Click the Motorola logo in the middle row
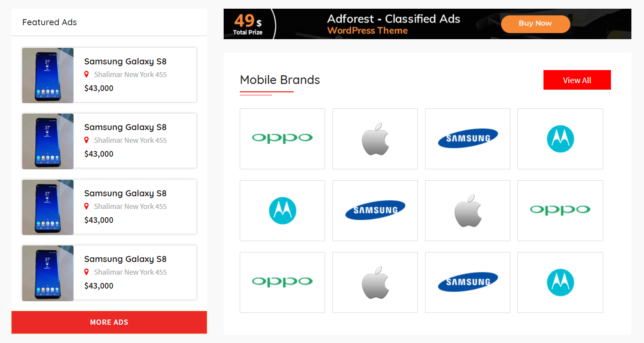 point(282,211)
